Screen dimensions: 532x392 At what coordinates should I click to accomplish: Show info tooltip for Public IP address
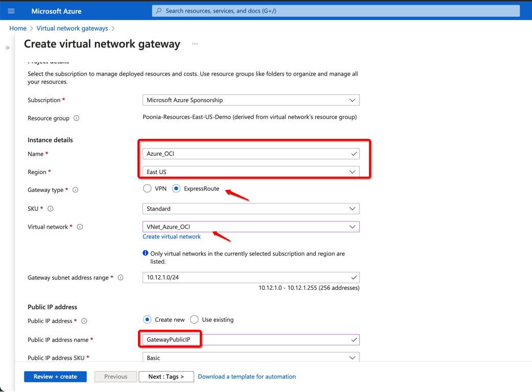[84, 321]
